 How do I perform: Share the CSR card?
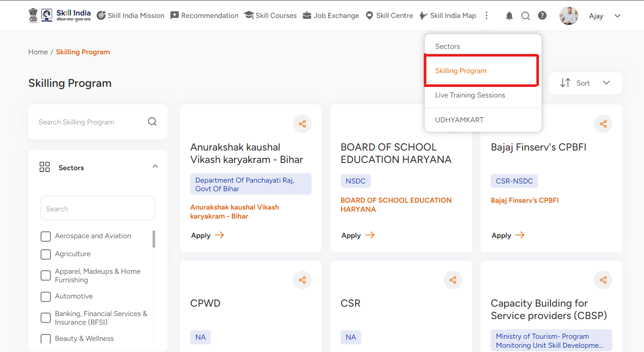(x=453, y=280)
